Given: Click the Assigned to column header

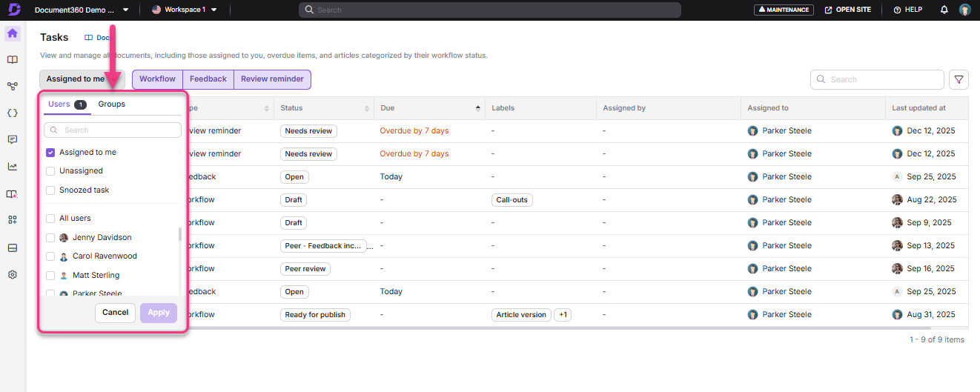Looking at the screenshot, I should click(813, 108).
